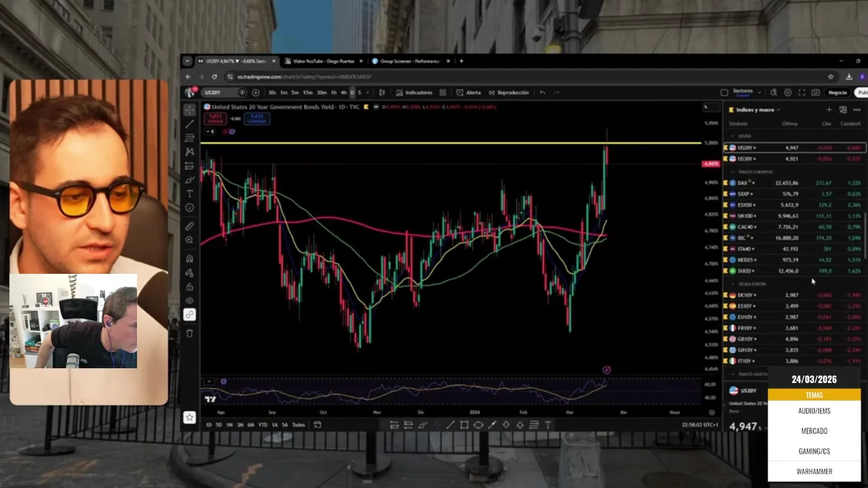This screenshot has width=868, height=488.
Task: Select the trend line drawing tool
Action: pyautogui.click(x=189, y=123)
